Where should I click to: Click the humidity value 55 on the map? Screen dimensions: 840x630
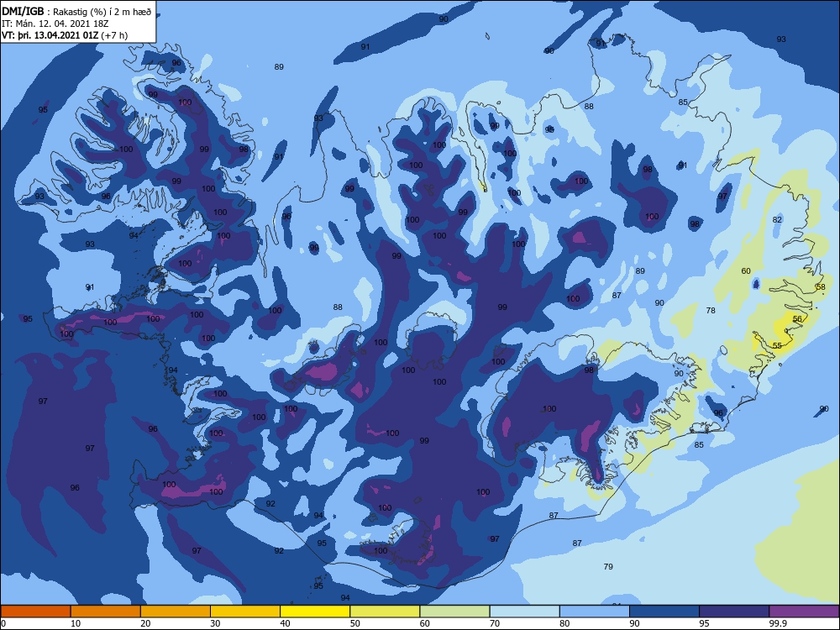click(x=777, y=345)
